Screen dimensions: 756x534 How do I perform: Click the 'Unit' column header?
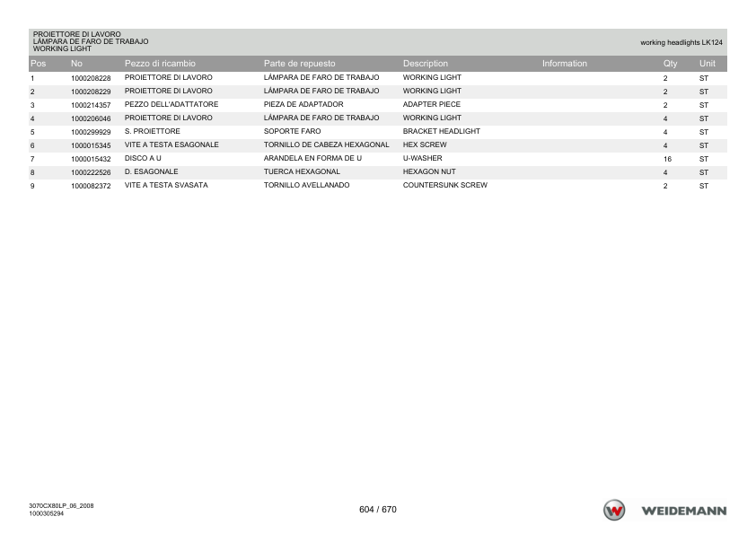pos(708,64)
